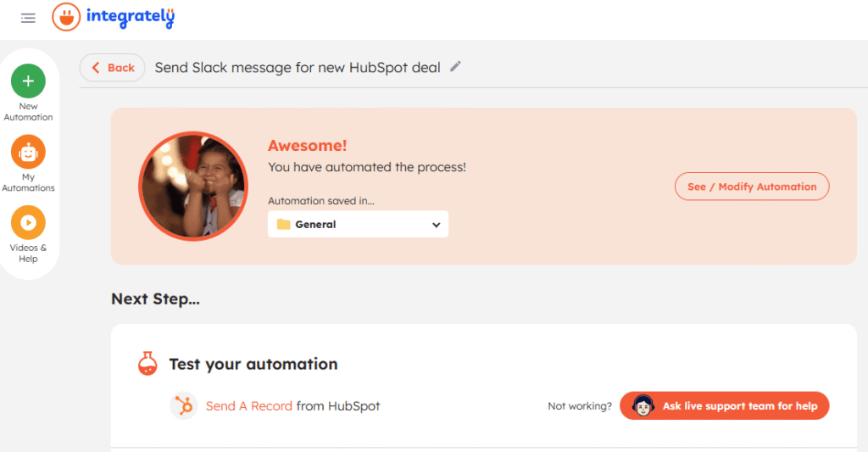This screenshot has height=452, width=868.
Task: Select the My Automations label
Action: point(28,182)
